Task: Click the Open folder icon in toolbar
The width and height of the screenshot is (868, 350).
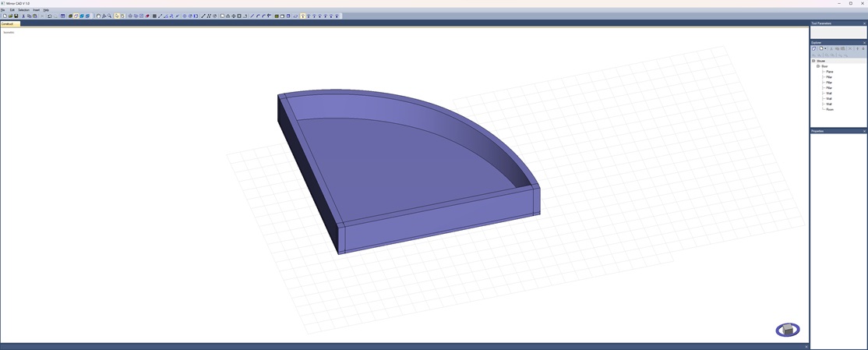Action: tap(10, 16)
